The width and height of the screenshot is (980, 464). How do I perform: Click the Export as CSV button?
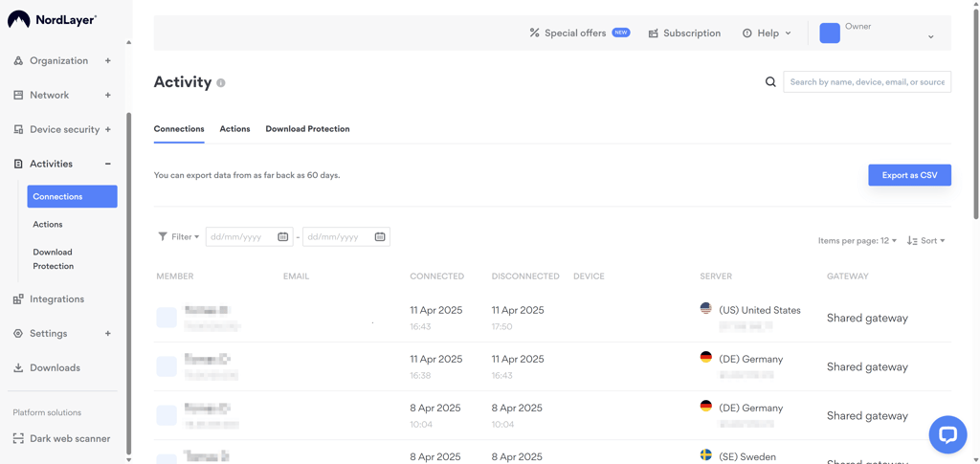pos(909,175)
